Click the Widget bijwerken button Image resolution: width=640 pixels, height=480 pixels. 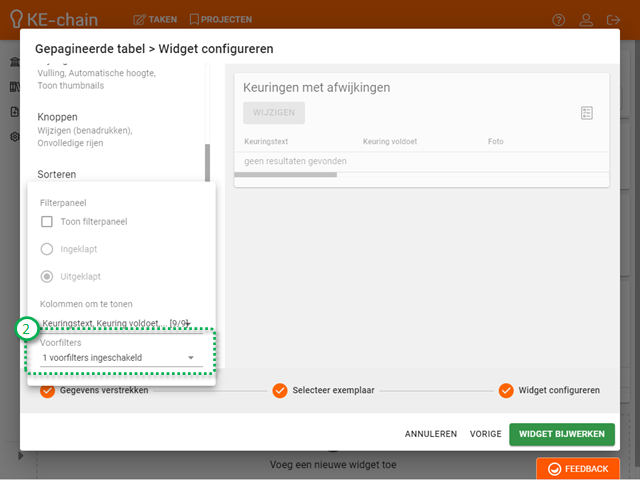click(561, 434)
